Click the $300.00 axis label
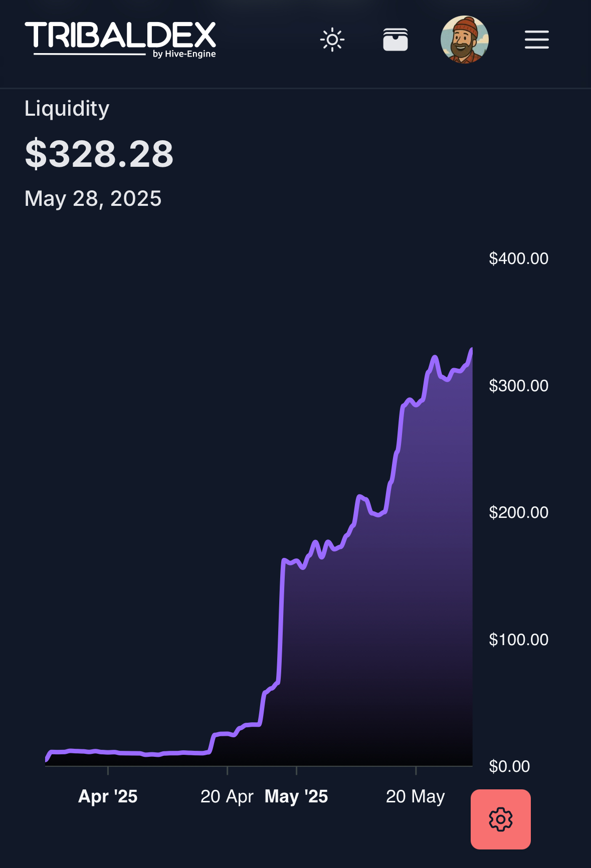This screenshot has width=591, height=868. (519, 386)
